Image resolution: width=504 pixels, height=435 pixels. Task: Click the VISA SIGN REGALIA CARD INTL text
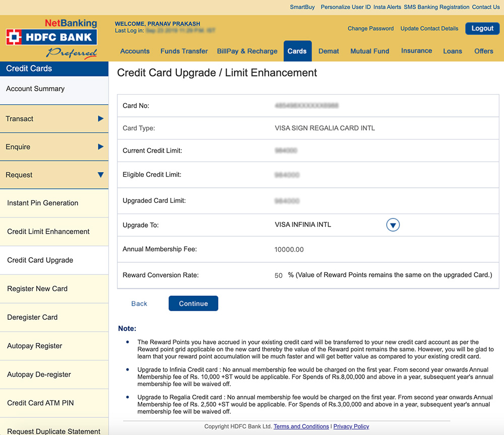tap(325, 128)
